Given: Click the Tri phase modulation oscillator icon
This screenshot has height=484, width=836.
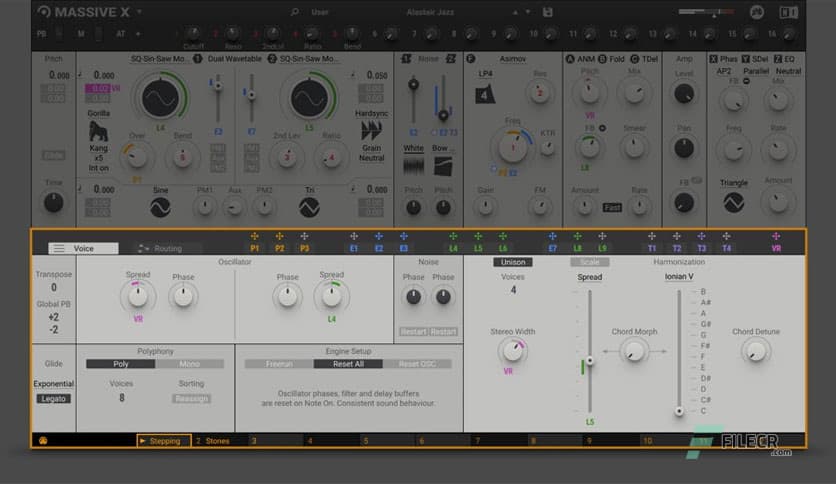Looking at the screenshot, I should (309, 207).
